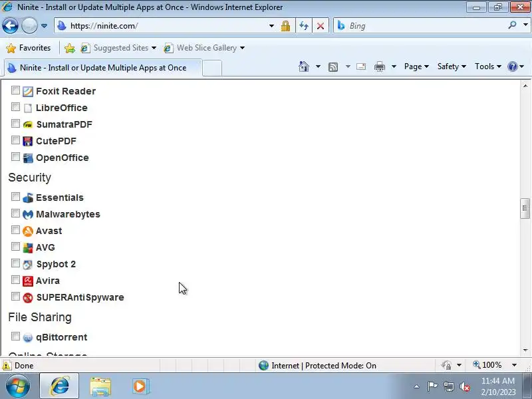Click the Avira red icon
The width and height of the screenshot is (532, 399).
click(x=28, y=281)
